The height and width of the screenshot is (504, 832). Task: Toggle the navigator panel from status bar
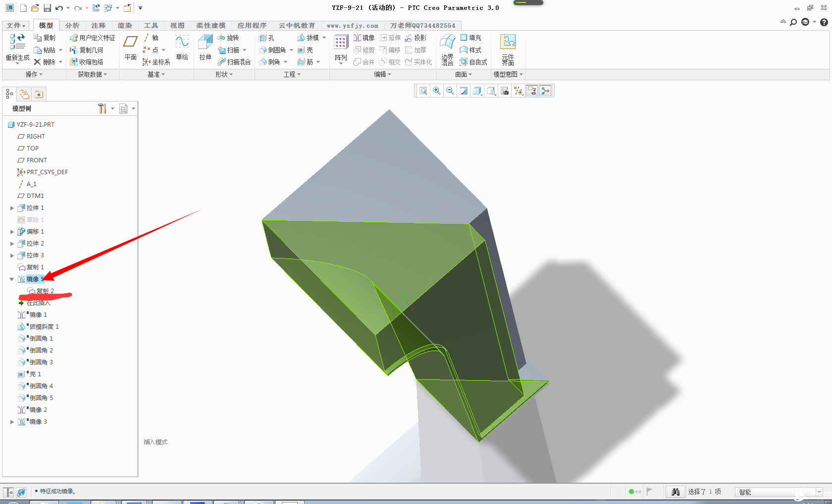tap(9, 492)
